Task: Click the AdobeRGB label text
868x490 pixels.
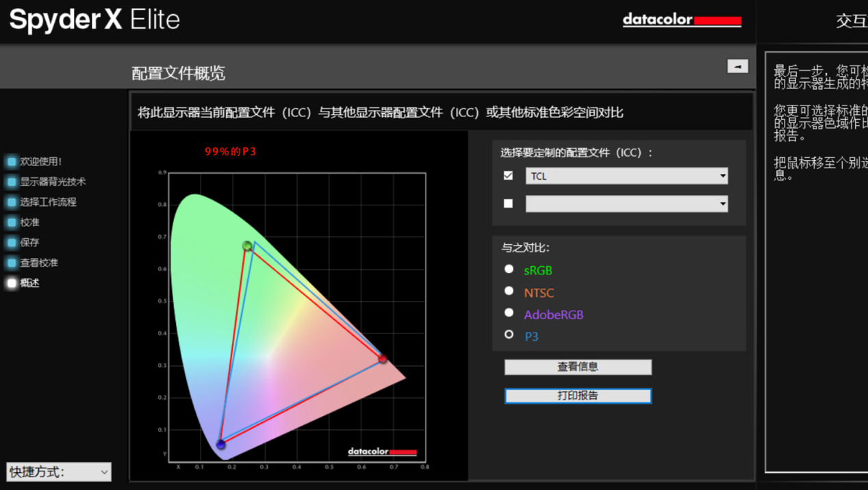Action: pyautogui.click(x=554, y=315)
